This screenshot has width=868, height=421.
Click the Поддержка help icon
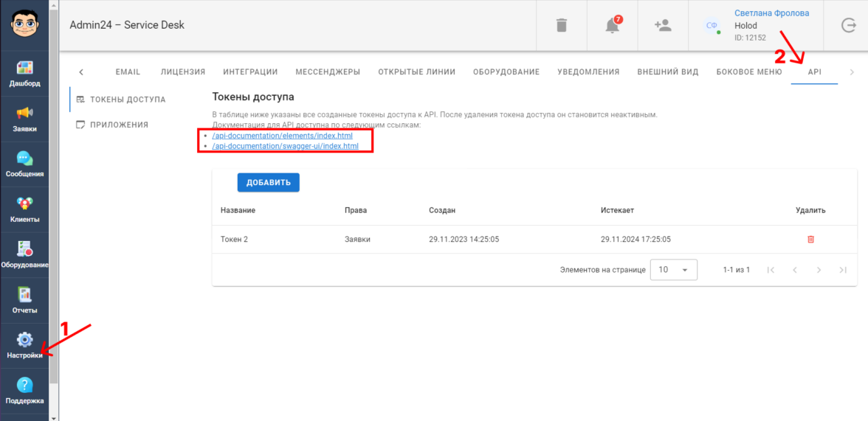(24, 390)
